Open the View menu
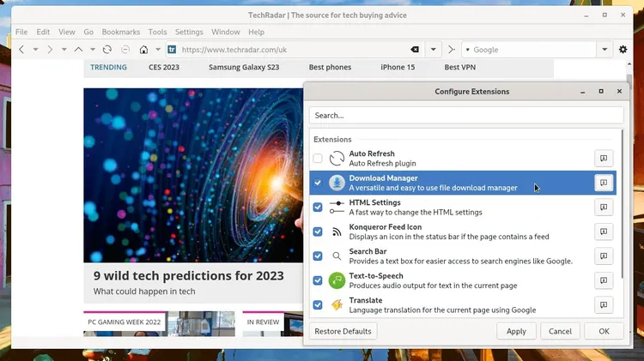This screenshot has width=644, height=361. coord(66,32)
